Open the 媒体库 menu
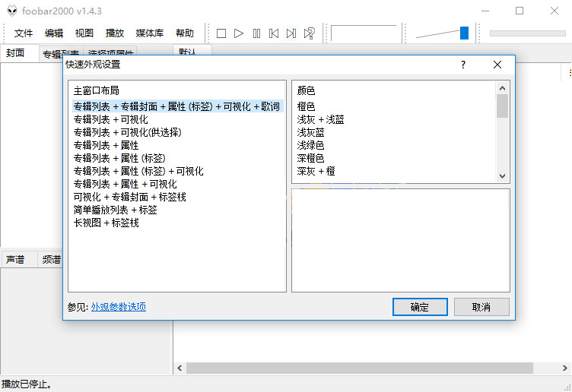The width and height of the screenshot is (572, 392). click(150, 33)
